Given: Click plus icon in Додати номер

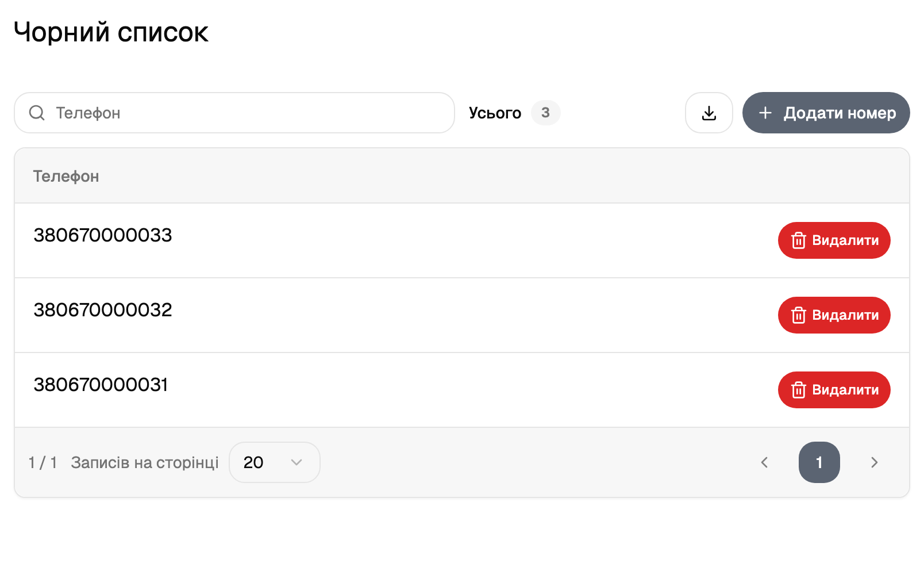Looking at the screenshot, I should point(765,113).
